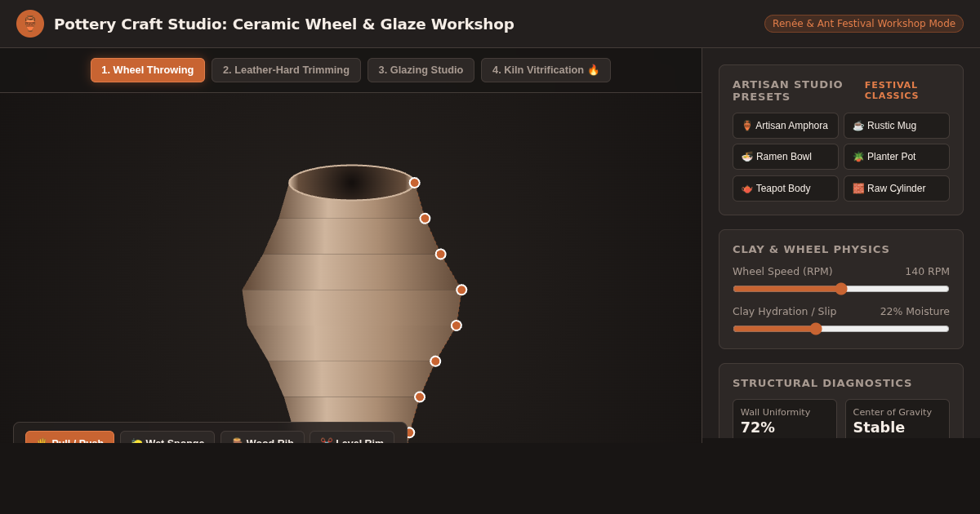Adjust the Wheel Speed RPM slider
The image size is (980, 514).
pos(841,289)
